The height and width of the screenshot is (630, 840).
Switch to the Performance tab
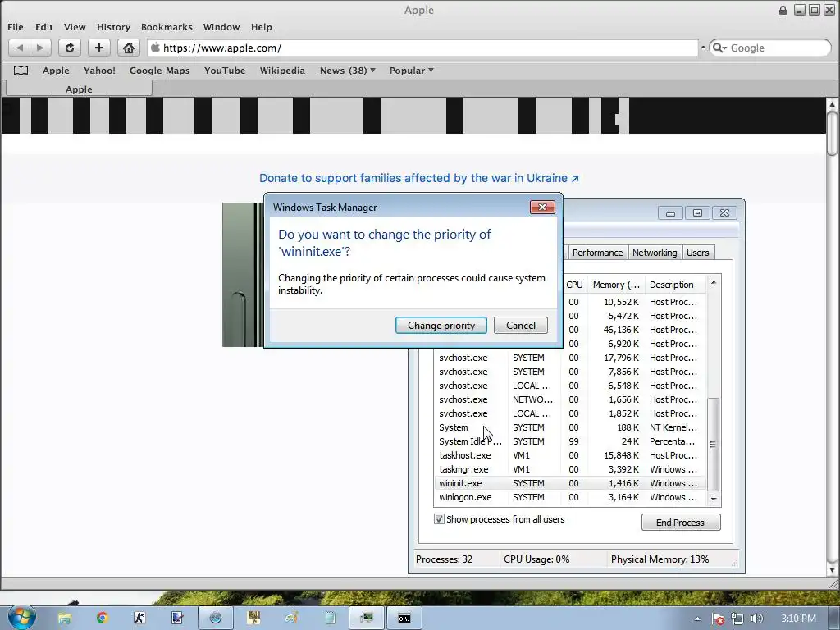pyautogui.click(x=597, y=253)
